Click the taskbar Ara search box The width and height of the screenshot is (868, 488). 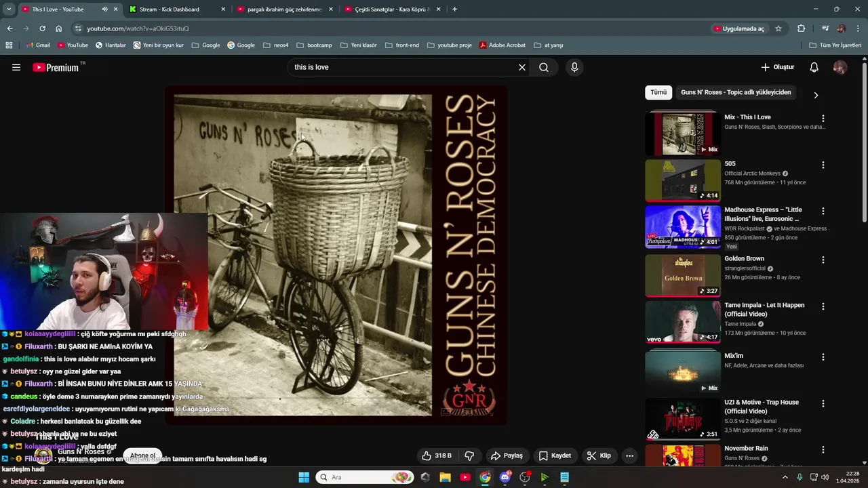tap(365, 477)
